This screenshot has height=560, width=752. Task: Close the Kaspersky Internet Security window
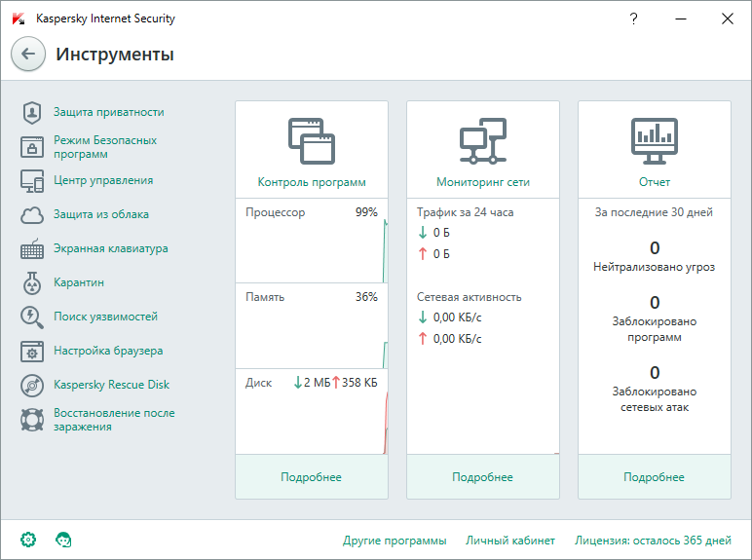tap(728, 19)
